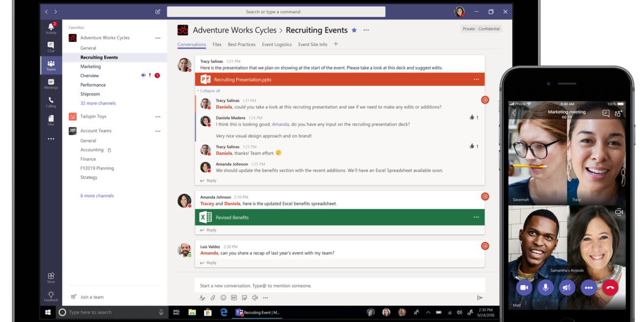Screen dimensions: 644x322
Task: Open more options for Adventure Works Cycles
Action: click(158, 37)
